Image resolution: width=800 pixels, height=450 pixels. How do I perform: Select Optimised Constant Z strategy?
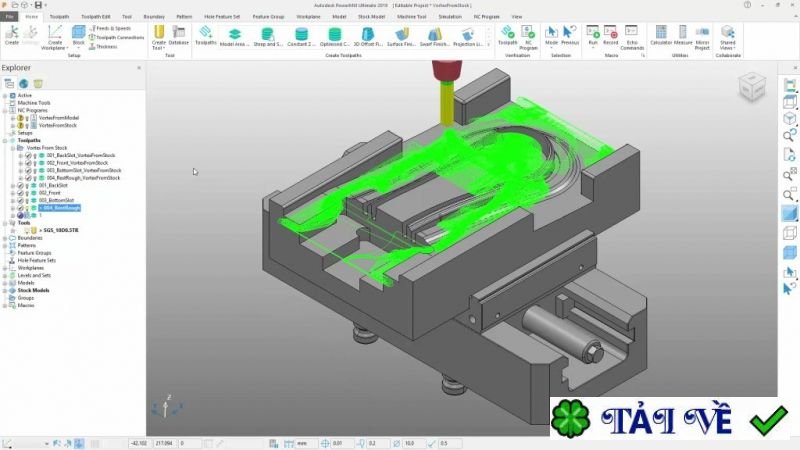tap(335, 37)
